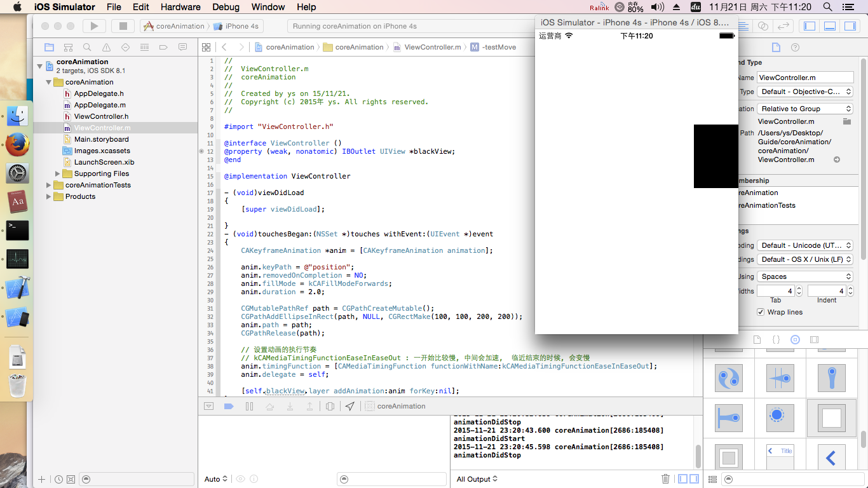Open Spotlight search in menu bar
This screenshot has height=488, width=868.
tap(827, 7)
